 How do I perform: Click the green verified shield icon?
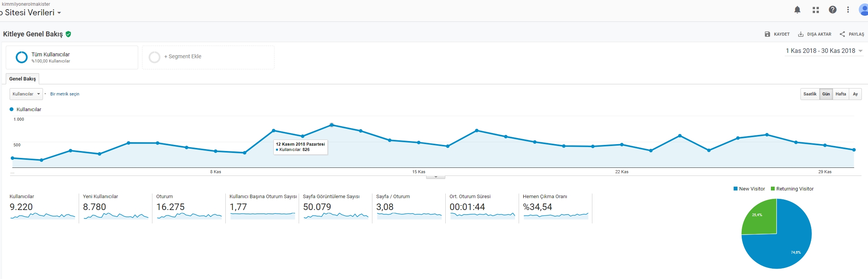tap(68, 34)
